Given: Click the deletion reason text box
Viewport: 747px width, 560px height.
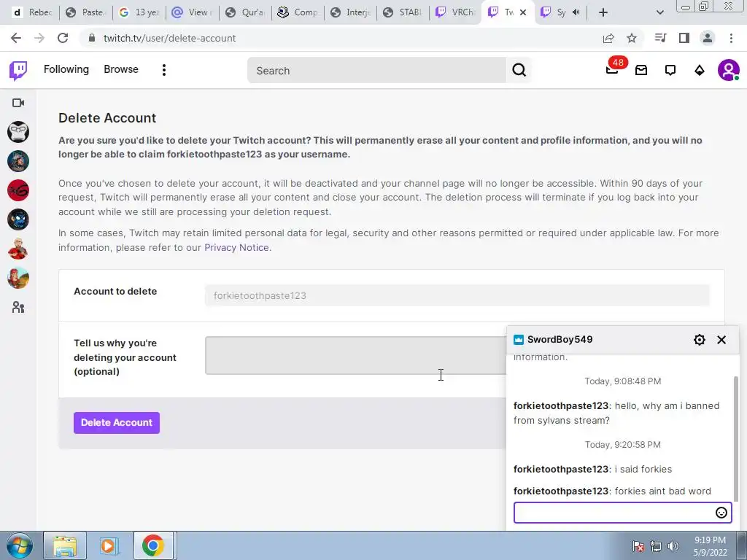Looking at the screenshot, I should click(356, 356).
